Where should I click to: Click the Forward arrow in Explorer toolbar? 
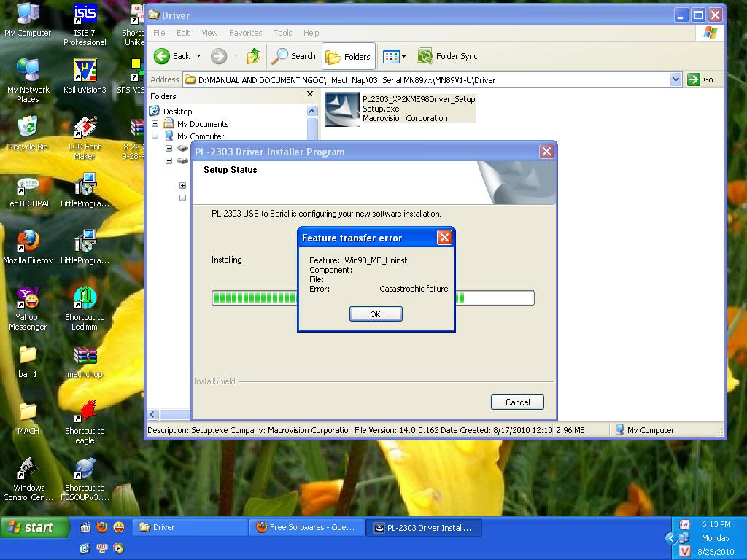[219, 56]
